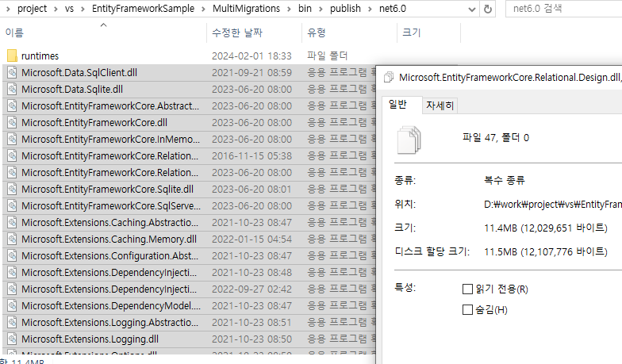622x364 pixels.
Task: Enable the 읽기 전용(R) checkbox
Action: tap(468, 289)
